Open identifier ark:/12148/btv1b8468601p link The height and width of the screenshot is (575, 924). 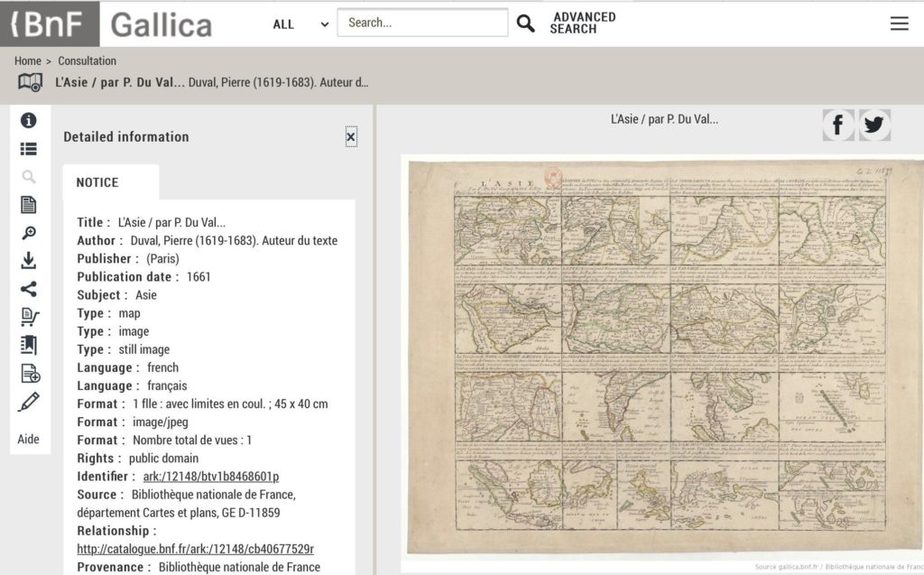[x=211, y=477]
